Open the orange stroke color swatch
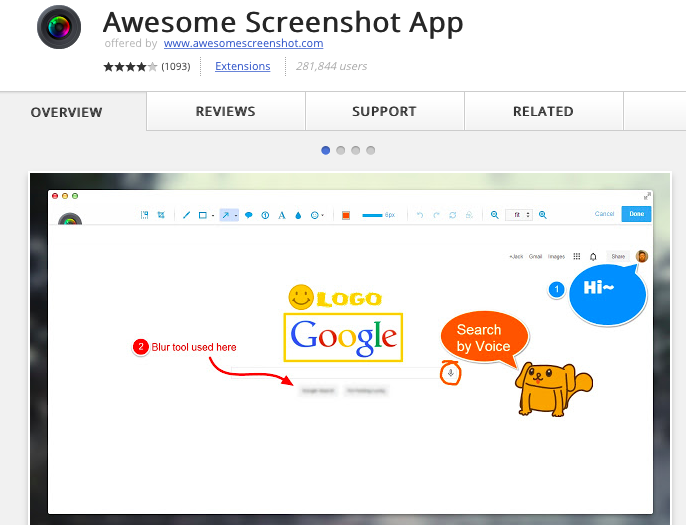Image resolution: width=686 pixels, height=525 pixels. (x=346, y=215)
